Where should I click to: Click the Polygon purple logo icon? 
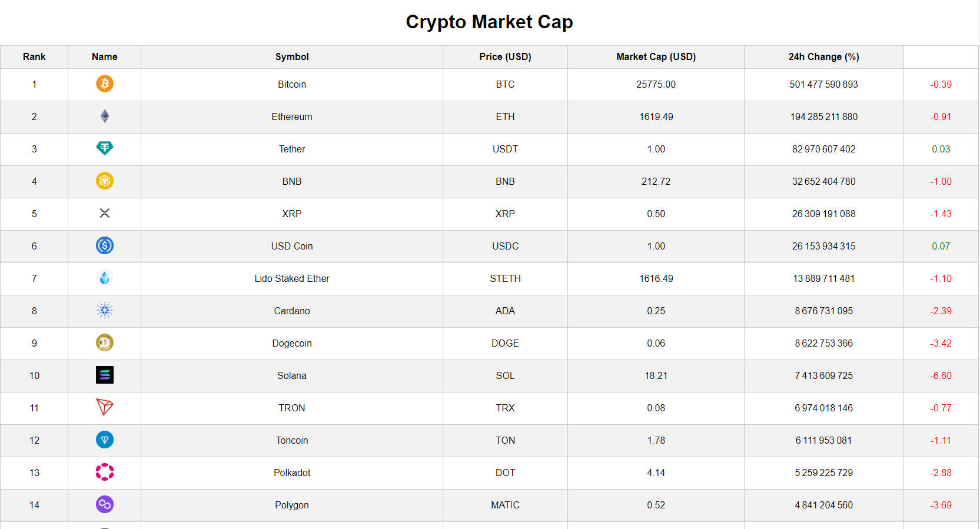(x=105, y=504)
